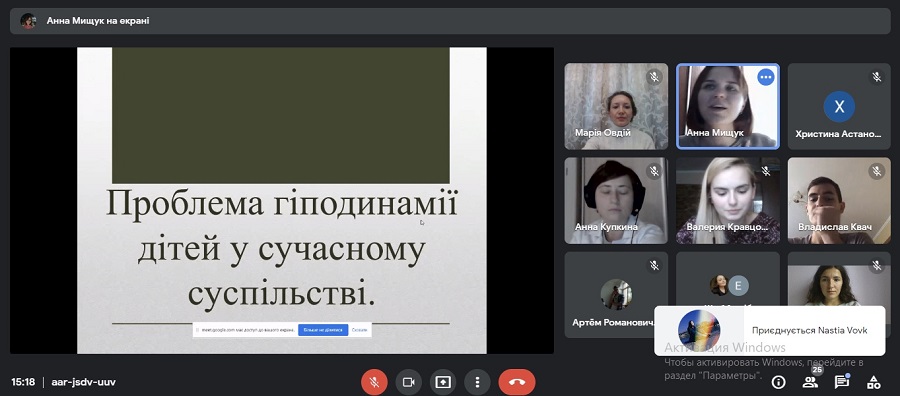
Task: Select the Валерия Кравцо video tile
Action: pos(728,200)
